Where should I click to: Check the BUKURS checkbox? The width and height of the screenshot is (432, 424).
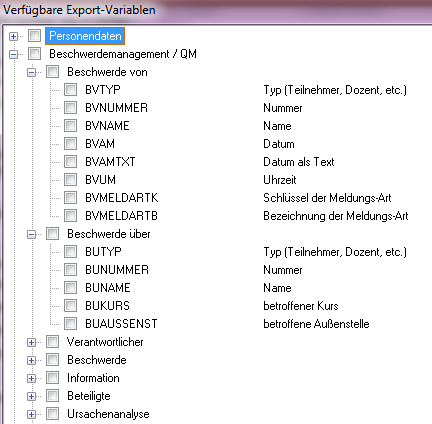pos(71,306)
